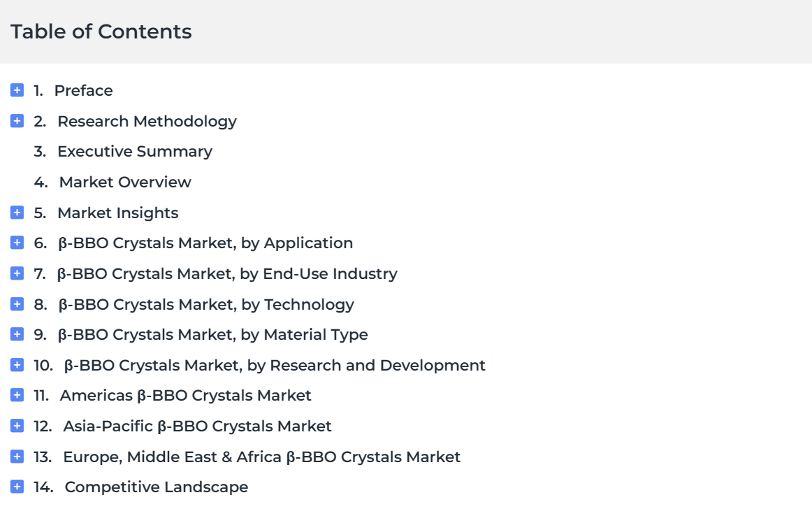The height and width of the screenshot is (516, 812).
Task: Expand Market Insights plus icon
Action: coord(17,213)
